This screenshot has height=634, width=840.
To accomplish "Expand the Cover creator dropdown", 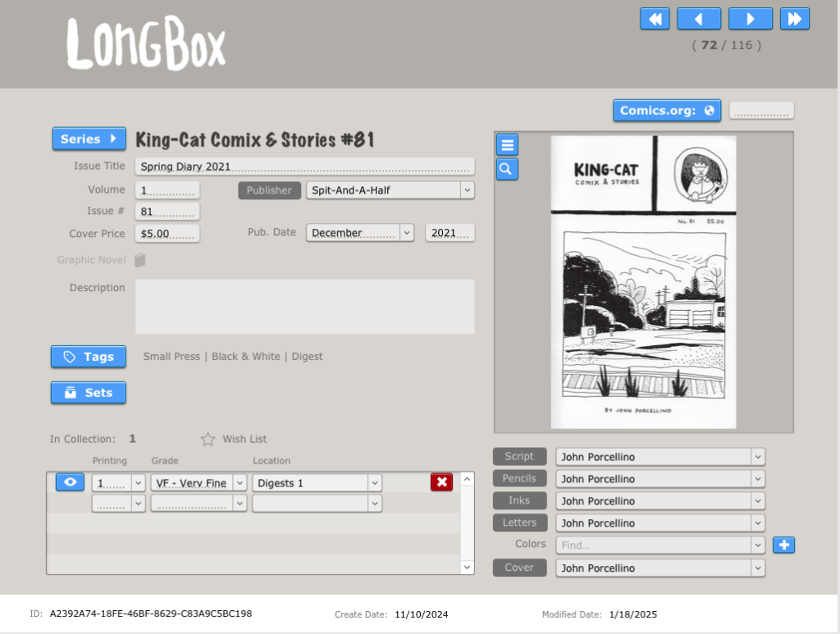I will [757, 568].
